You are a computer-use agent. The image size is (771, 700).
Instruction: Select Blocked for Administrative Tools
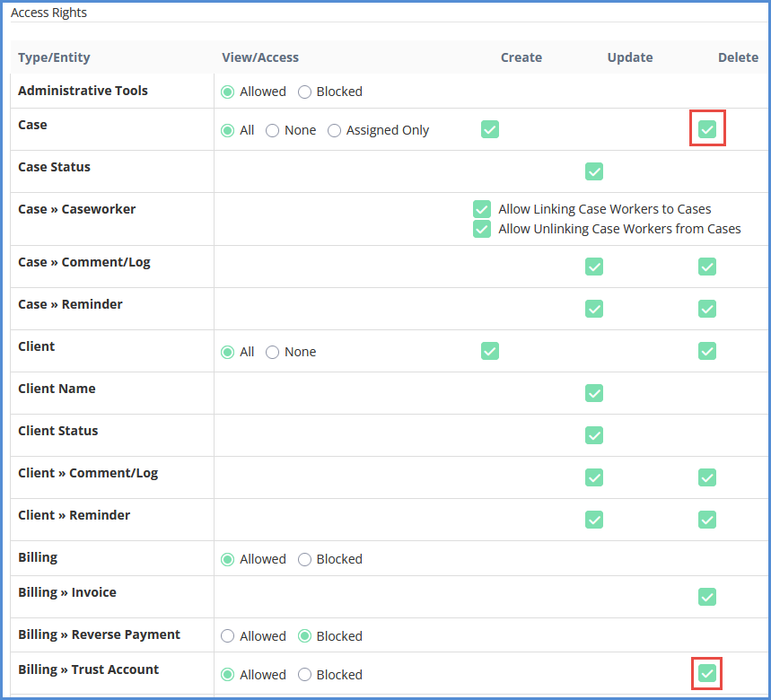click(x=305, y=92)
